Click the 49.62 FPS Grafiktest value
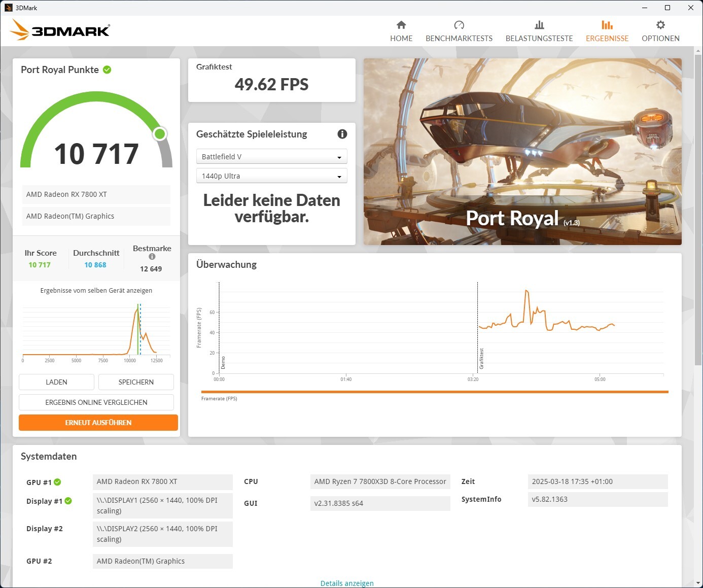The image size is (703, 588). tap(271, 84)
